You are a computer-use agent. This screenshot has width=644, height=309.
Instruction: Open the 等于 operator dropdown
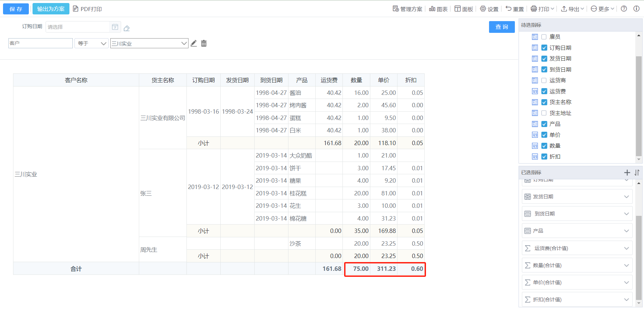click(x=92, y=43)
